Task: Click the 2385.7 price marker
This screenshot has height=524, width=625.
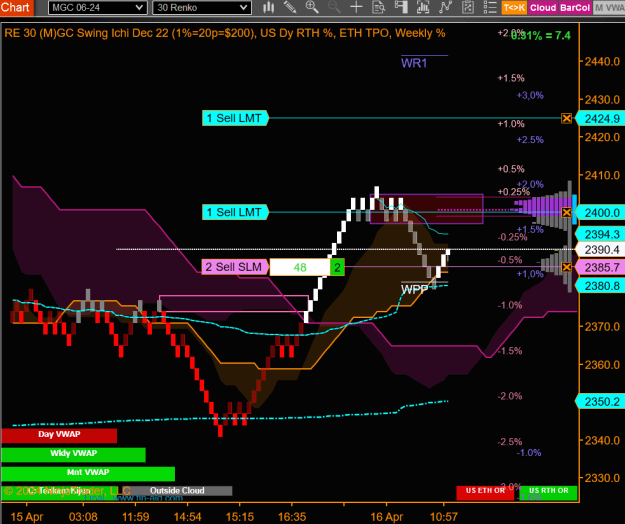Action: tap(601, 267)
